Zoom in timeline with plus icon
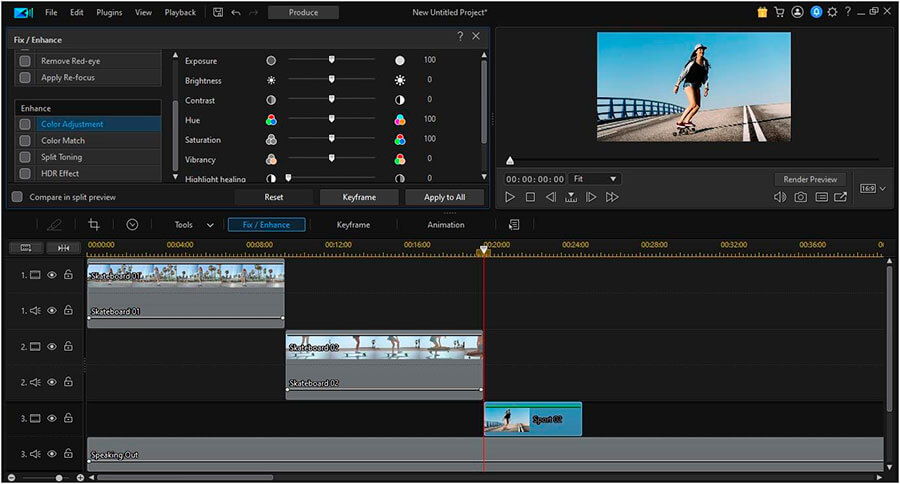Viewport: 900px width, 484px height. tap(80, 478)
